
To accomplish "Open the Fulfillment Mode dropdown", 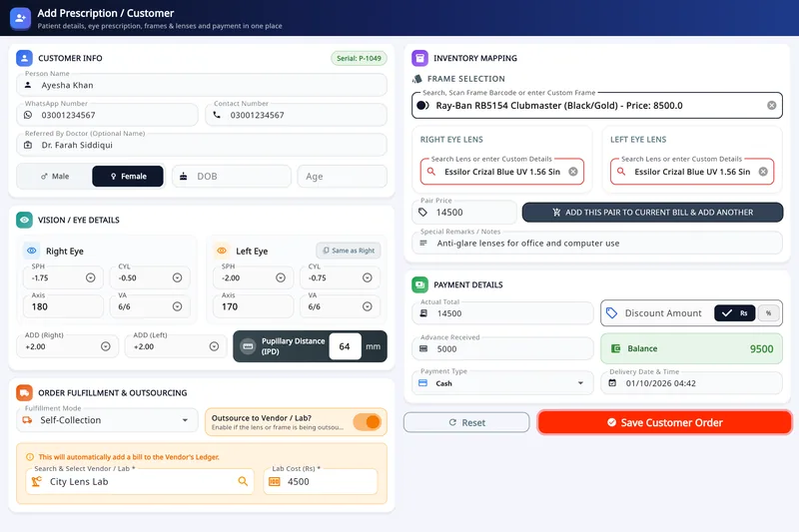I will [x=107, y=420].
